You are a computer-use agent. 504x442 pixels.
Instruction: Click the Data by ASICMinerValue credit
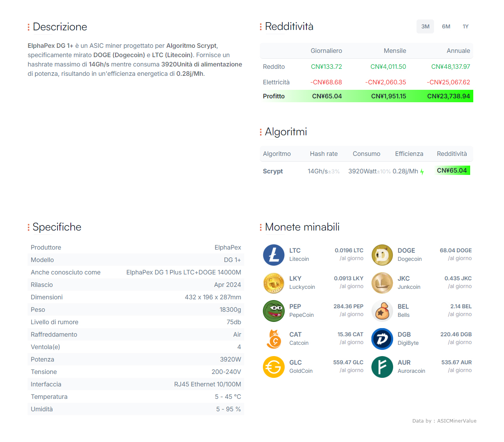pos(444,421)
